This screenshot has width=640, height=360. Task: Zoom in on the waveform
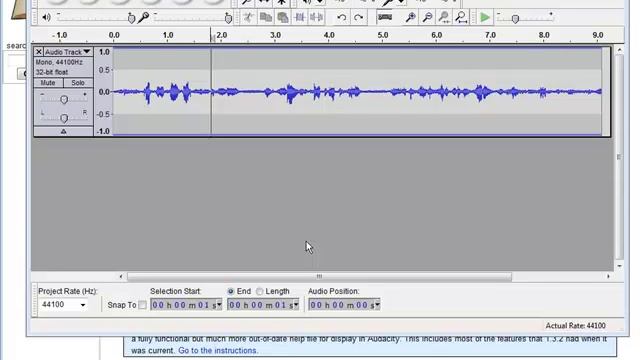[x=411, y=18]
